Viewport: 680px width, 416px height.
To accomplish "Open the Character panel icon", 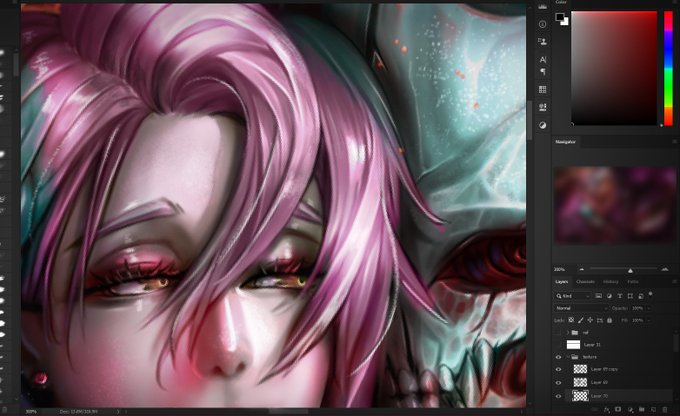I will click(x=543, y=59).
